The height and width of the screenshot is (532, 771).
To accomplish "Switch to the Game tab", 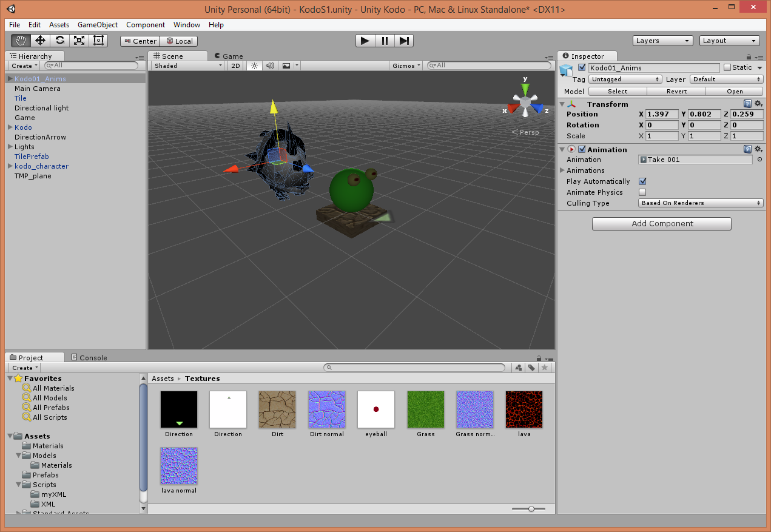I will tap(229, 56).
